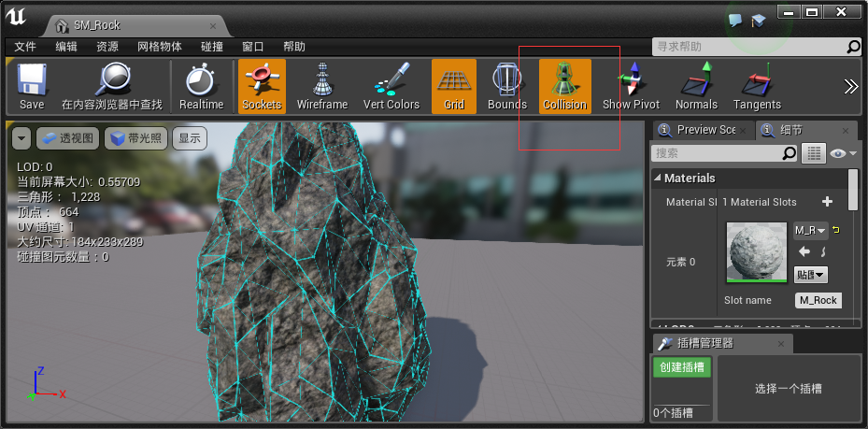The image size is (868, 429).
Task: Save the SM_Rock static mesh
Action: [32, 87]
